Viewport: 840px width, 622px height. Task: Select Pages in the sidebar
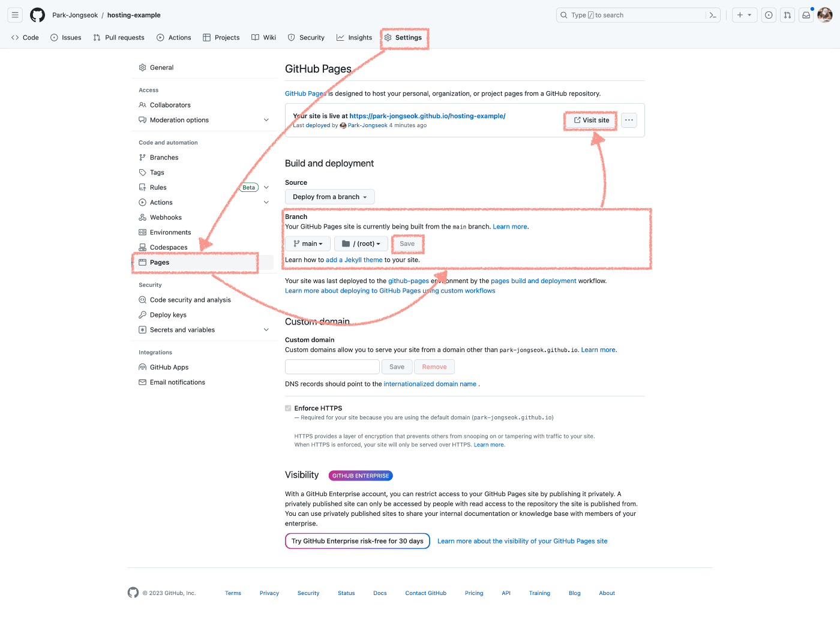203,263
